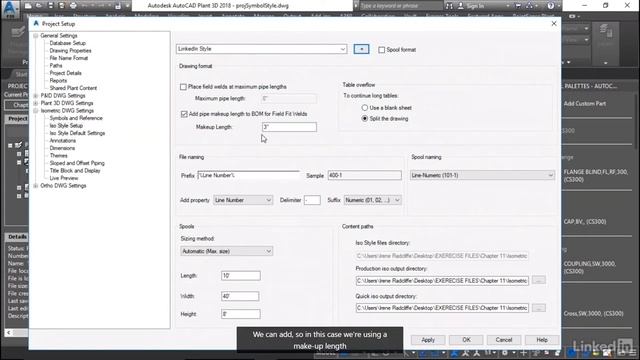
Task: Select Sloped and Offset Piping tree item
Action: pos(77,163)
